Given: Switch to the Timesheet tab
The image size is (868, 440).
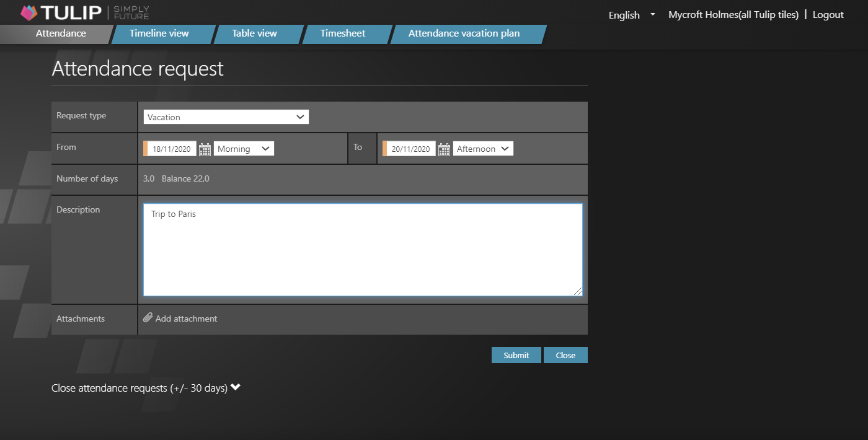Looking at the screenshot, I should pyautogui.click(x=343, y=35).
